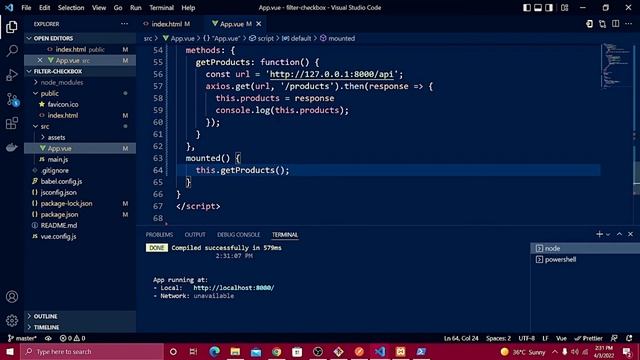Collapse the FILTER-CHECKBOX folder section

click(x=80, y=71)
